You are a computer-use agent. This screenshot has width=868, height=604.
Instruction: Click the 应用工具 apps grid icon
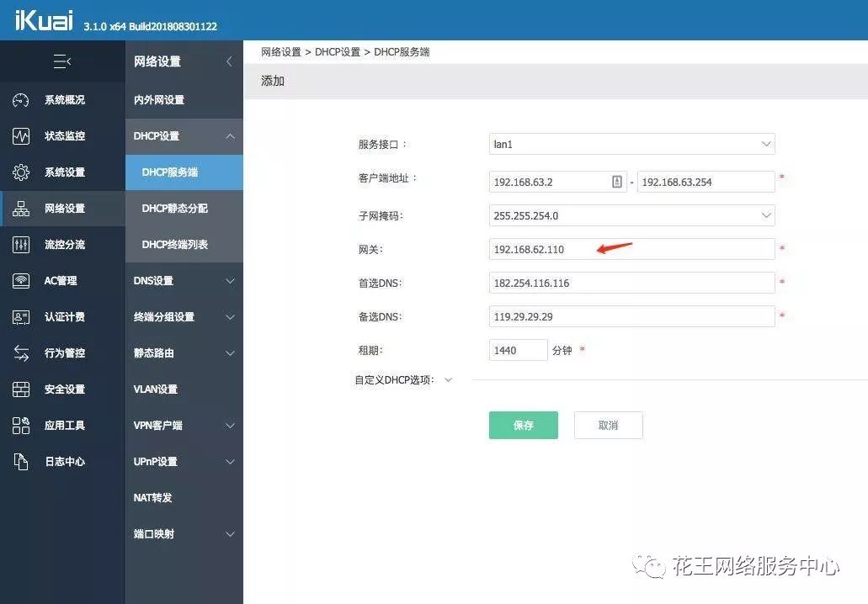21,426
